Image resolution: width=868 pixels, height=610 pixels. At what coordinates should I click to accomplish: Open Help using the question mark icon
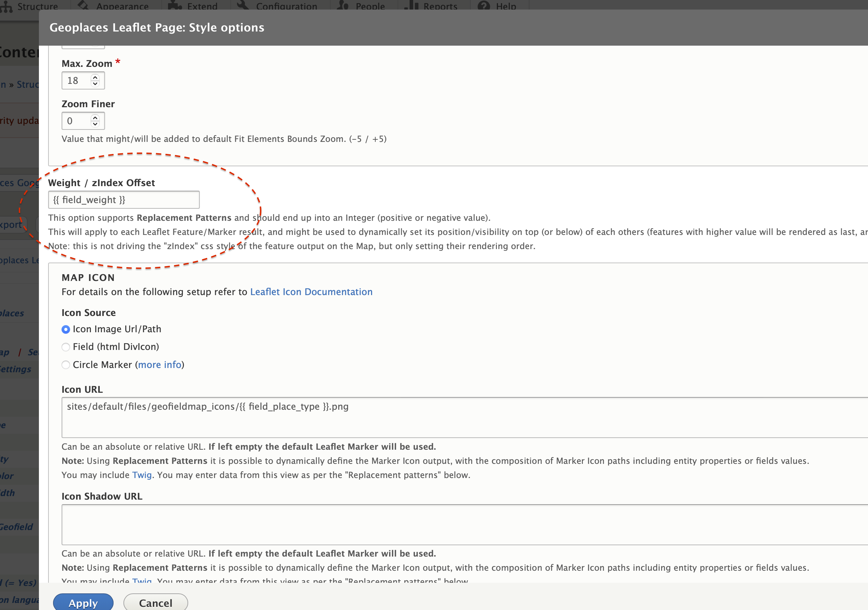tap(483, 6)
